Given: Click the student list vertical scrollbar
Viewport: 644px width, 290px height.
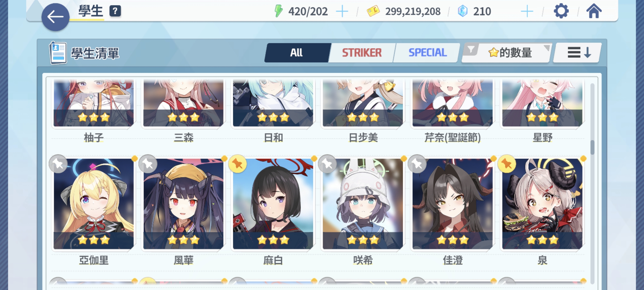Looking at the screenshot, I should coord(592,147).
